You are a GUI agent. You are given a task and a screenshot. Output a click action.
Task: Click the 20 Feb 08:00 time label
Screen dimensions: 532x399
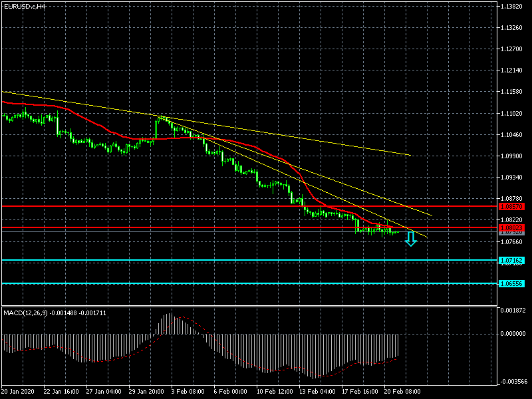[402, 392]
